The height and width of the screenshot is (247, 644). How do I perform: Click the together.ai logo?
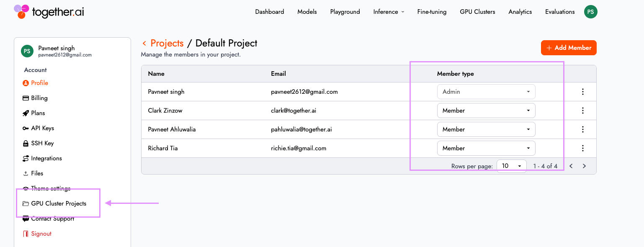point(49,11)
